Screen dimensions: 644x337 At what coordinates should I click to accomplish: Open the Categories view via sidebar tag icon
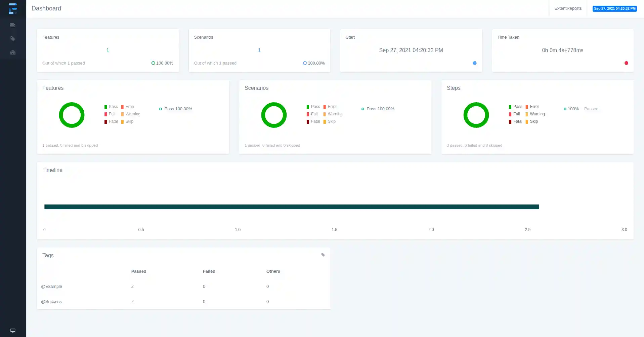coord(12,39)
